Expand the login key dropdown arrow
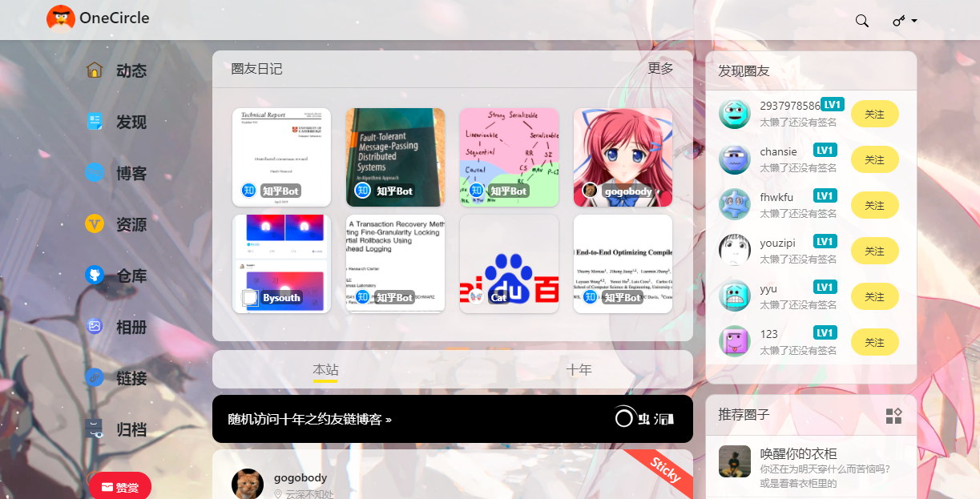 tap(913, 21)
